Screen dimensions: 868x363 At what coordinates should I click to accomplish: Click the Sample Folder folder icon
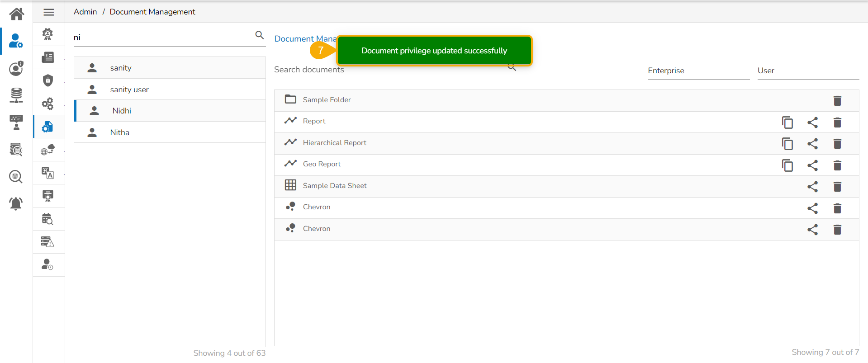click(x=290, y=99)
